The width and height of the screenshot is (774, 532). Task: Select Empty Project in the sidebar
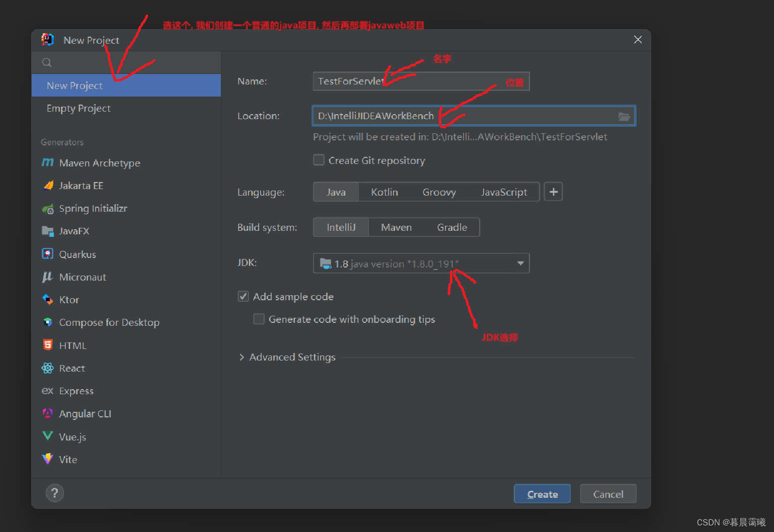(126, 108)
